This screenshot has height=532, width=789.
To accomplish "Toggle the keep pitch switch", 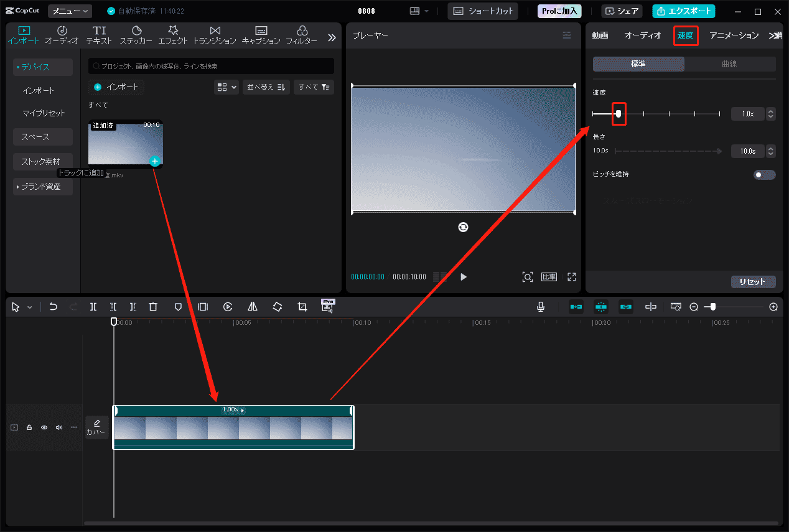I will click(x=764, y=175).
